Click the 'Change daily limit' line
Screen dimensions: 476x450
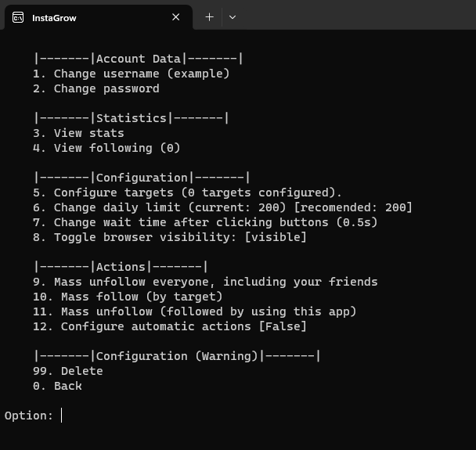pos(222,207)
